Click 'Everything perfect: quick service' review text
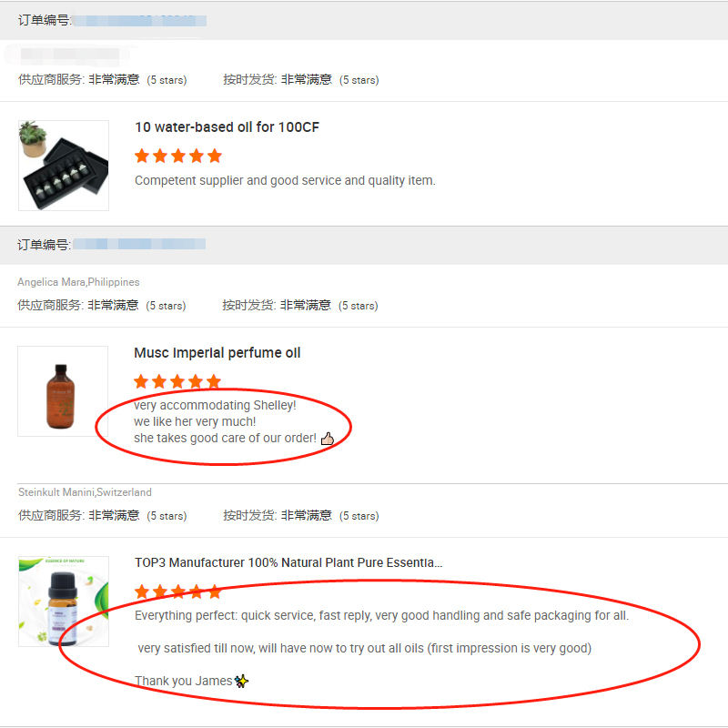Image resolution: width=728 pixels, height=728 pixels. click(x=381, y=615)
